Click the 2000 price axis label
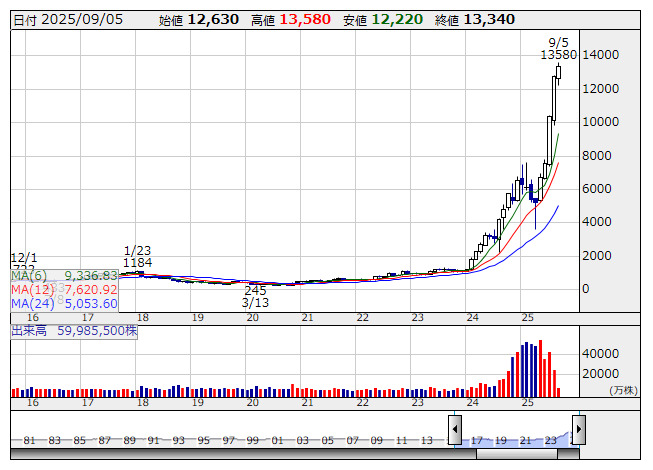The image size is (653, 470). [x=596, y=256]
